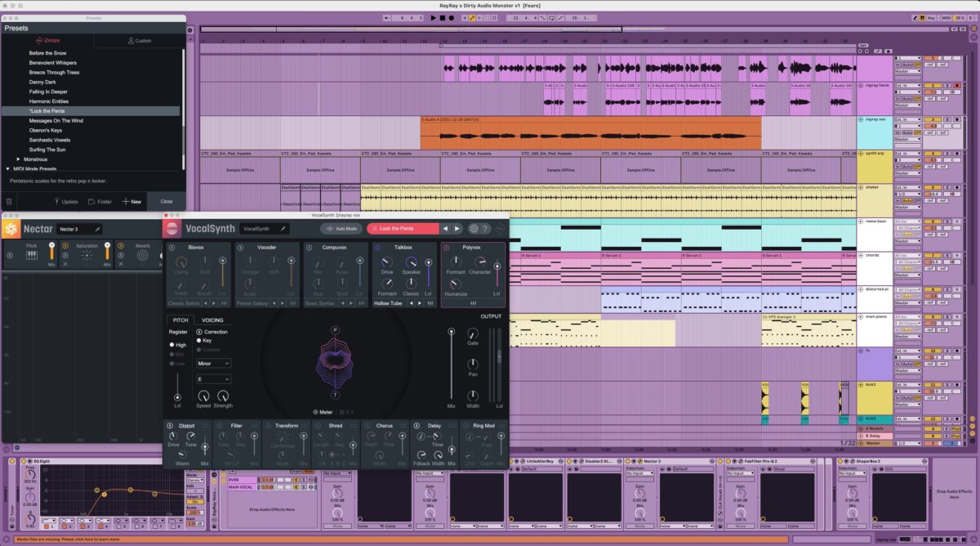Click the Nectar Reverb module icon
980x546 pixels.
(x=142, y=256)
